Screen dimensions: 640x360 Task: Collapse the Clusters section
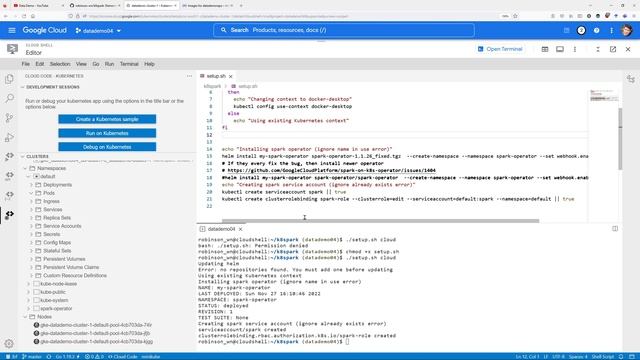(x=23, y=156)
